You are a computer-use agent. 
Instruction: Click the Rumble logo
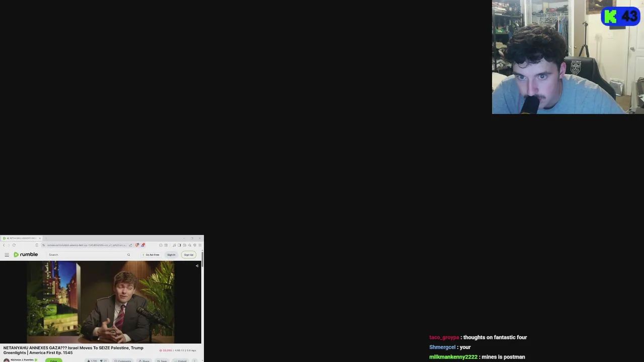pyautogui.click(x=26, y=254)
